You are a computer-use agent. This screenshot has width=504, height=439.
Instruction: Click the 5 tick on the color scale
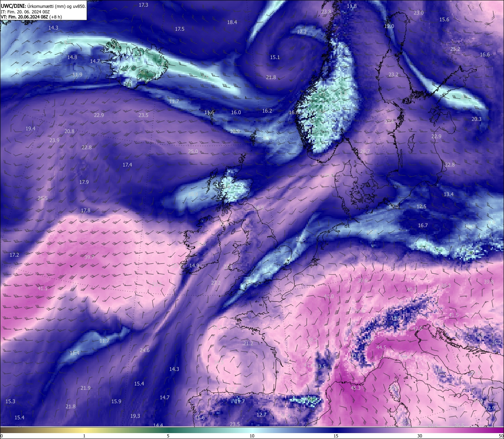coord(168,436)
